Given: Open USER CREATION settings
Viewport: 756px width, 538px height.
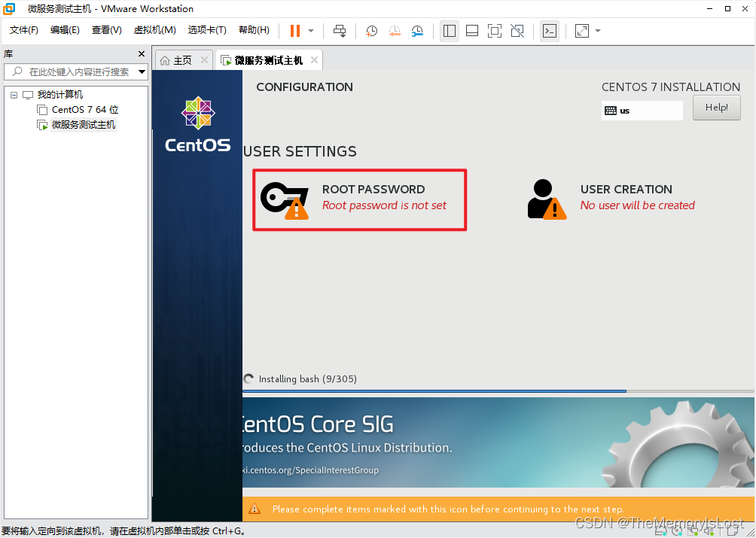Looking at the screenshot, I should click(612, 199).
